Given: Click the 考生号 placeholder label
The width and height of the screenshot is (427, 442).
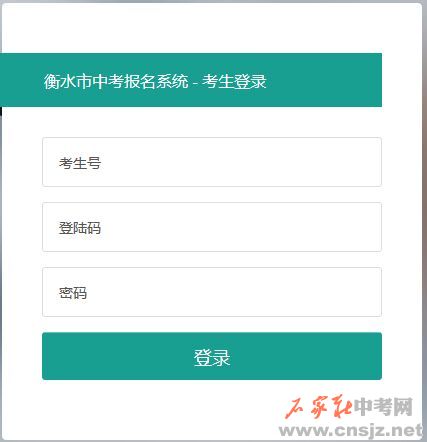Looking at the screenshot, I should (x=80, y=163).
